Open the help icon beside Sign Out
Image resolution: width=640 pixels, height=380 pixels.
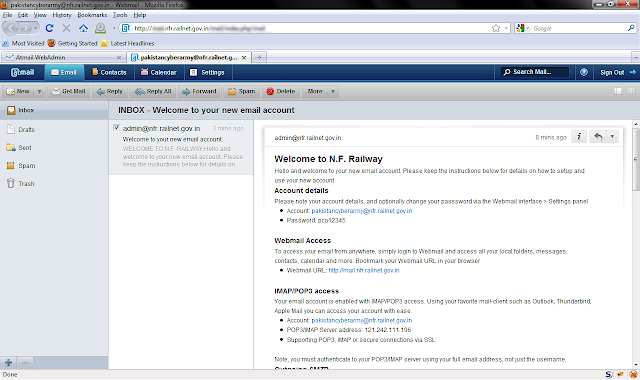(x=584, y=72)
